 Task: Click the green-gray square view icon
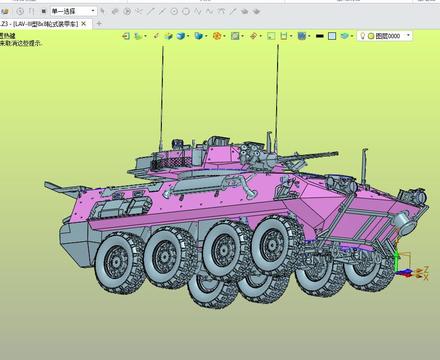coord(235,36)
